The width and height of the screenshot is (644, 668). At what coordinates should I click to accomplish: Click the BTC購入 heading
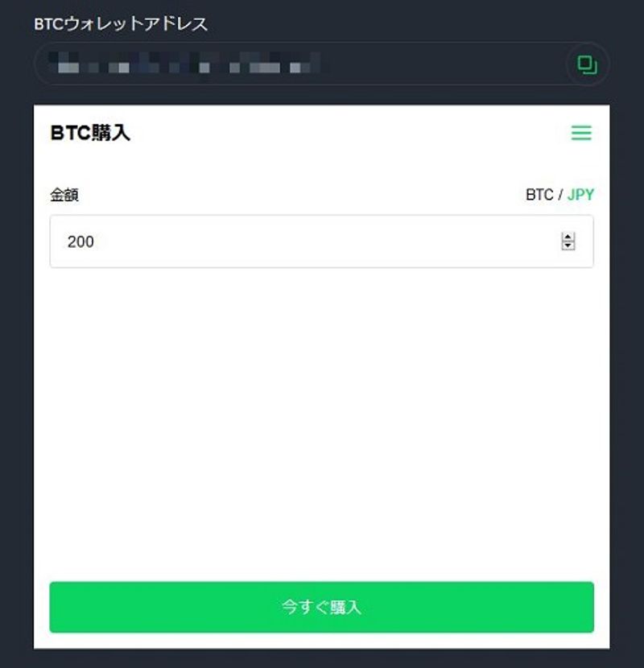[90, 133]
